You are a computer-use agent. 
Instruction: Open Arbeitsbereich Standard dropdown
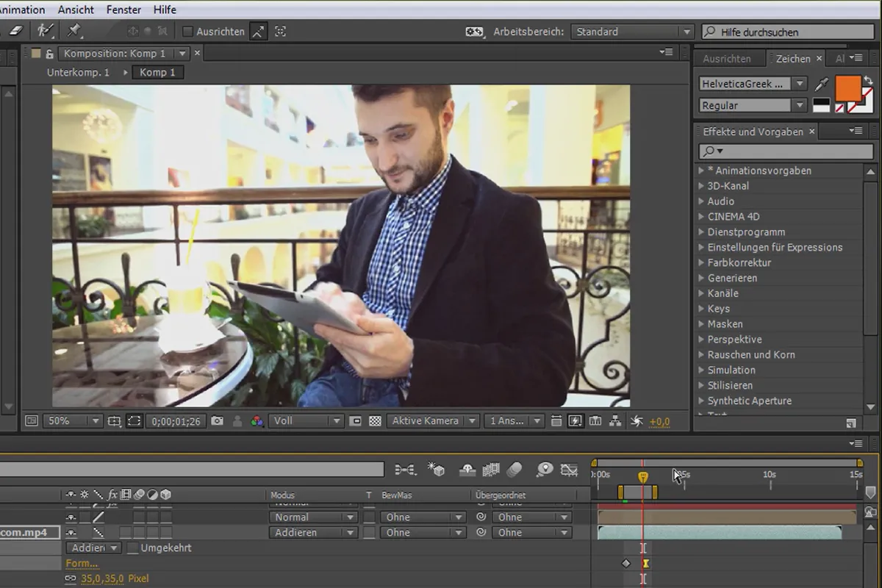(632, 32)
